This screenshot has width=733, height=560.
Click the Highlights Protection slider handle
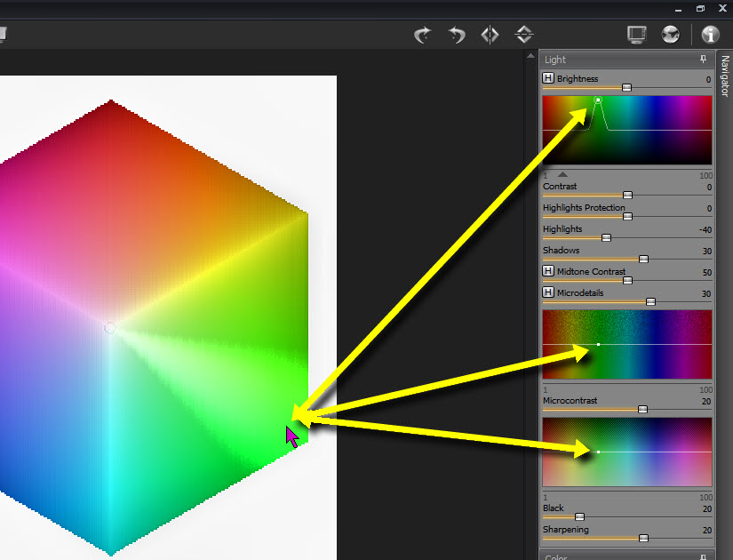(628, 216)
